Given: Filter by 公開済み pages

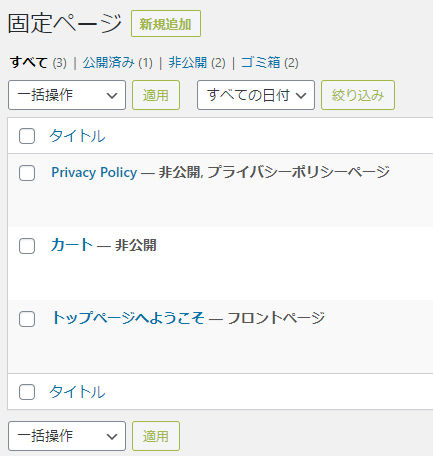Looking at the screenshot, I should pos(108,63).
